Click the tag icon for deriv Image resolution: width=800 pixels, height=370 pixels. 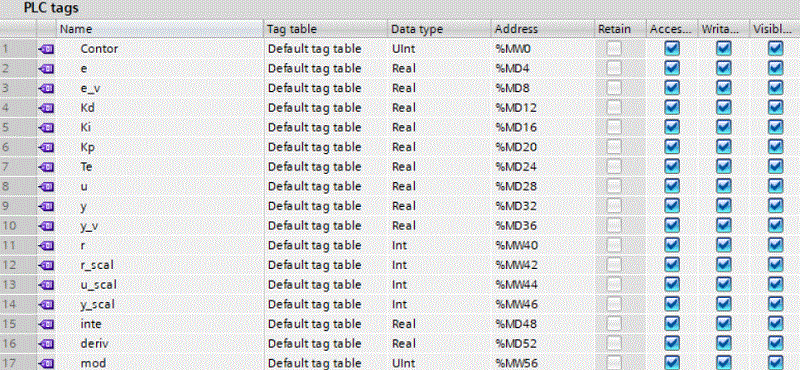pyautogui.click(x=46, y=343)
